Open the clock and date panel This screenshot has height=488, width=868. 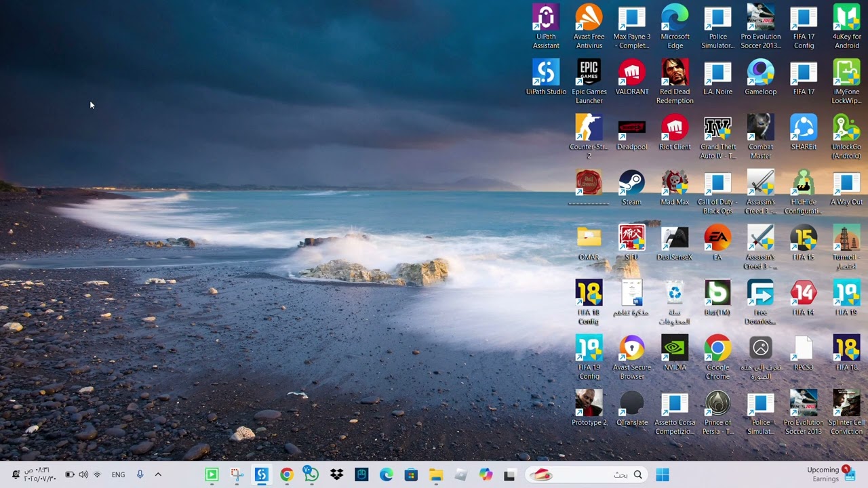click(x=40, y=474)
